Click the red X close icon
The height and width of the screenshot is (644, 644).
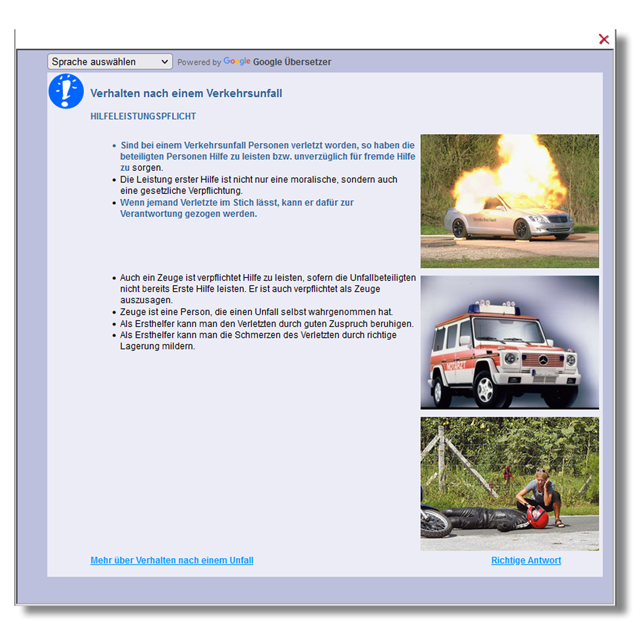click(x=604, y=39)
